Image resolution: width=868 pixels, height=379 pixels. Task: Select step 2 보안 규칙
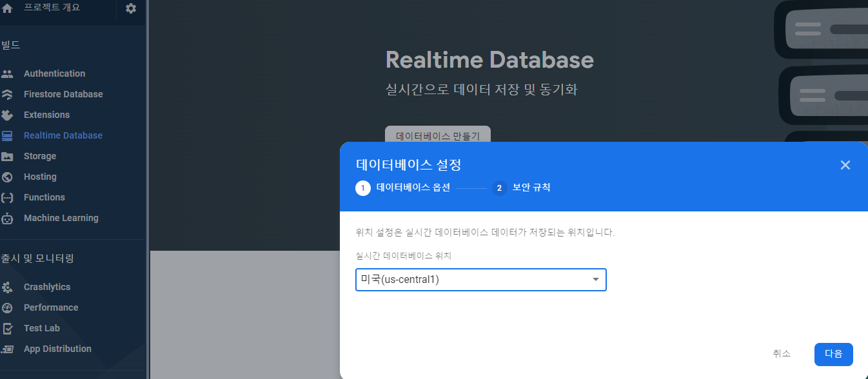coord(521,188)
